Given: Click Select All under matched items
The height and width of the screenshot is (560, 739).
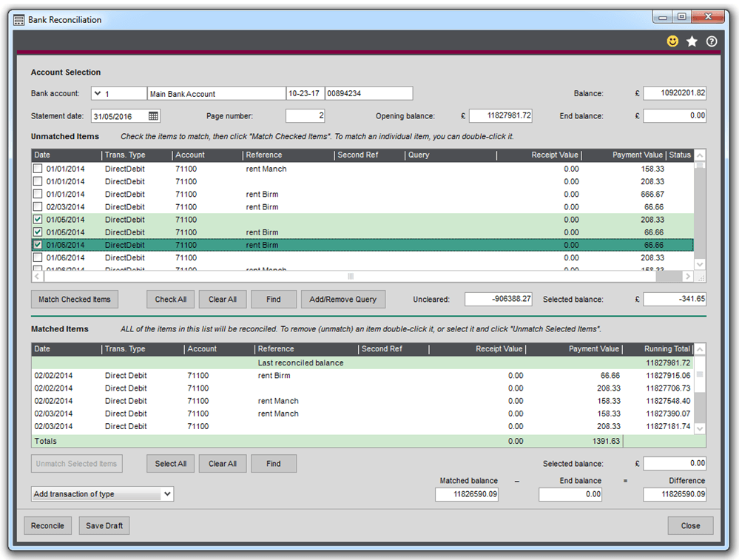Looking at the screenshot, I should pyautogui.click(x=170, y=463).
